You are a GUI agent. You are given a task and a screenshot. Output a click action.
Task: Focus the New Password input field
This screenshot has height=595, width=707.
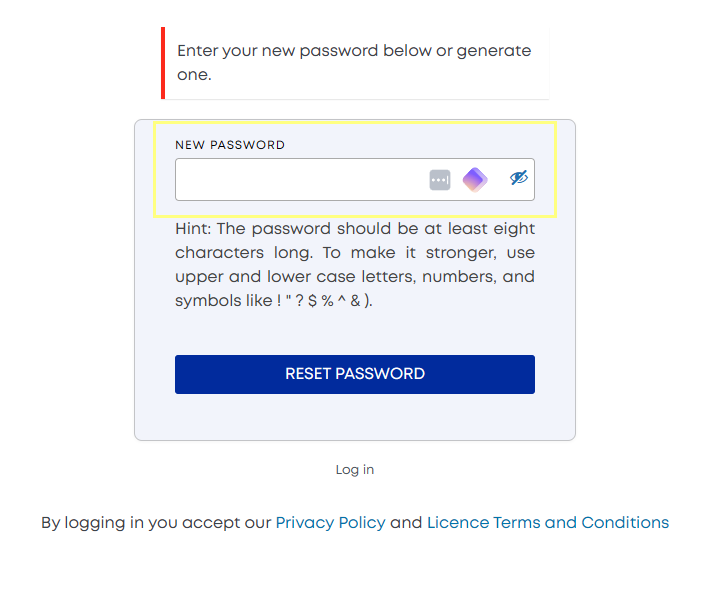[x=355, y=179]
